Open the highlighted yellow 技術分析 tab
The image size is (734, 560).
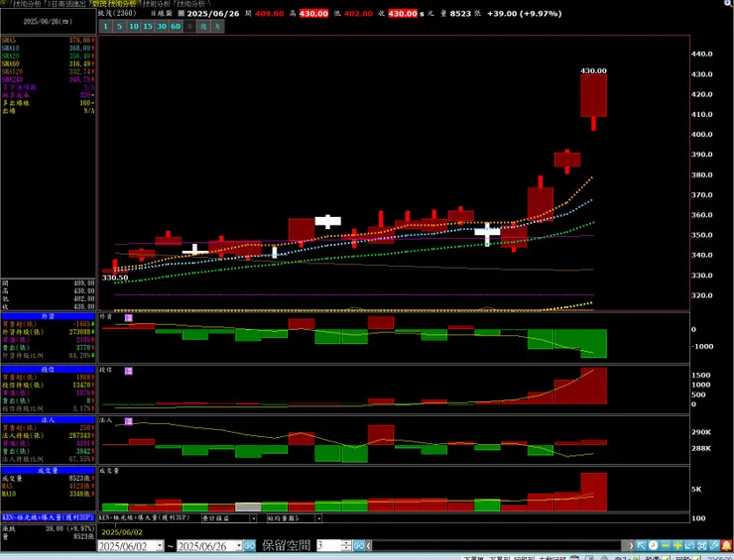click(114, 3)
